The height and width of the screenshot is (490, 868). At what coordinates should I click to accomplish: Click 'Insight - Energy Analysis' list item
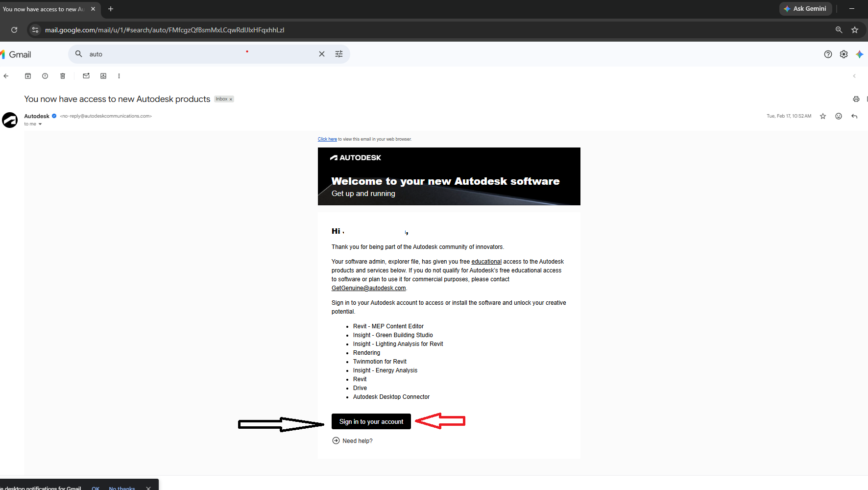click(x=385, y=370)
